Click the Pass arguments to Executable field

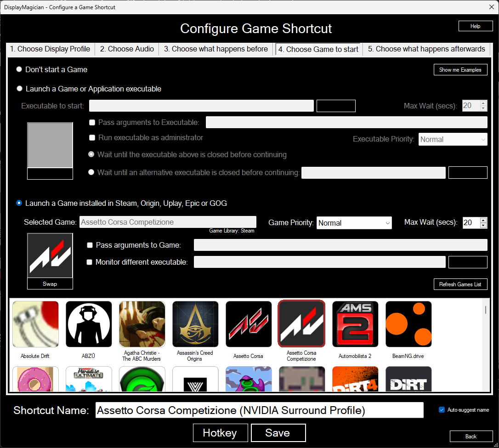(346, 122)
